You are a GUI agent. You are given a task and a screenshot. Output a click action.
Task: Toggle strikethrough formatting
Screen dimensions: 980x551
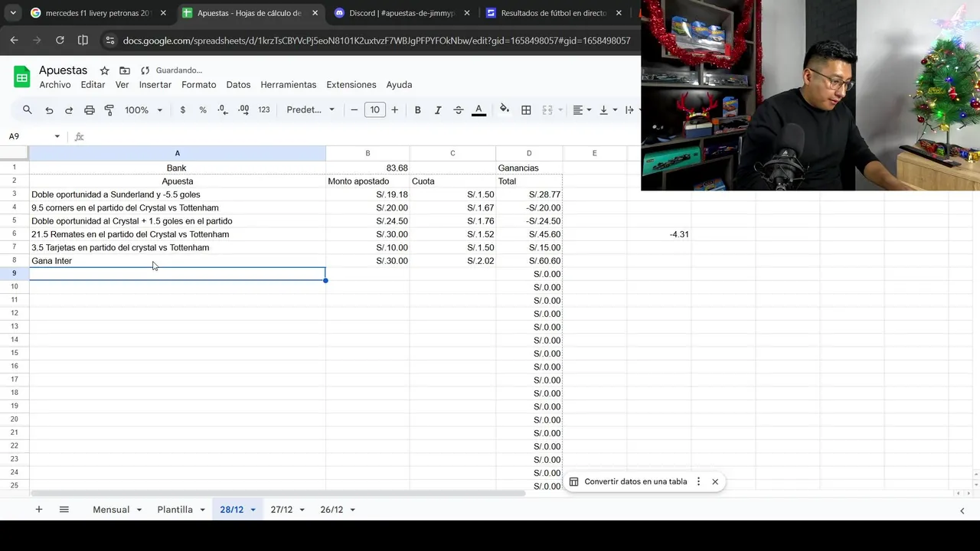coord(458,110)
